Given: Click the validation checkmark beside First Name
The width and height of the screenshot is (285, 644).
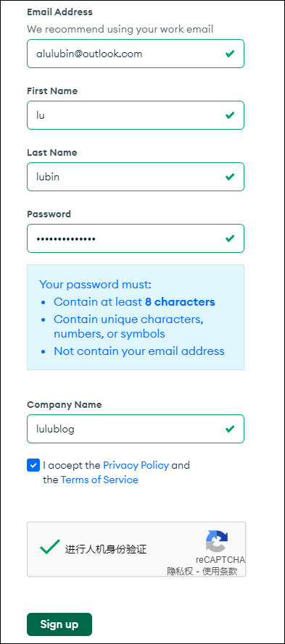Looking at the screenshot, I should pos(230,115).
